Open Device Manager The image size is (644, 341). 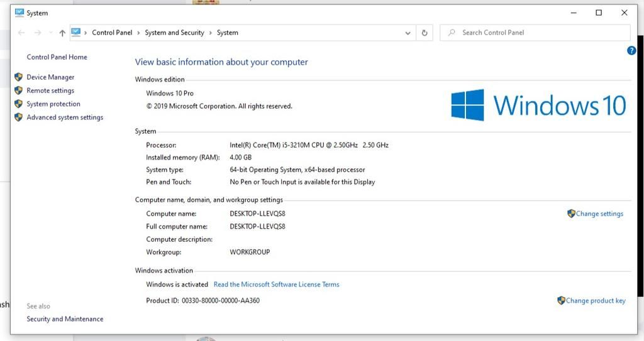[x=50, y=77]
